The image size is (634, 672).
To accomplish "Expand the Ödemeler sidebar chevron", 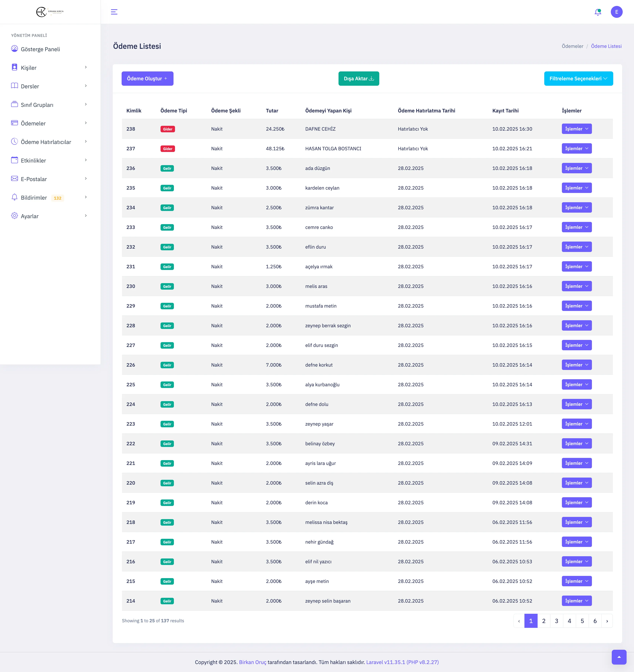I will click(x=86, y=123).
